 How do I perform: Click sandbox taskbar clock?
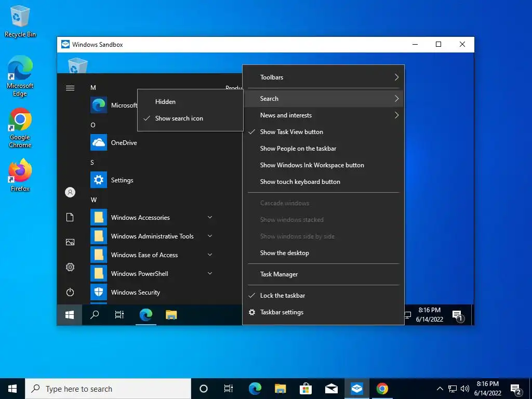click(430, 314)
